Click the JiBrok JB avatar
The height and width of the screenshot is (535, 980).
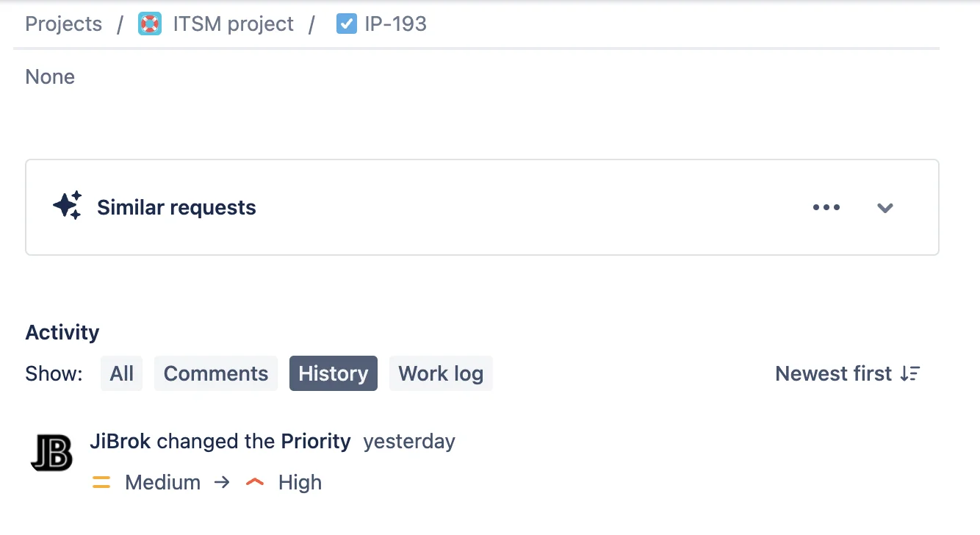pyautogui.click(x=52, y=452)
